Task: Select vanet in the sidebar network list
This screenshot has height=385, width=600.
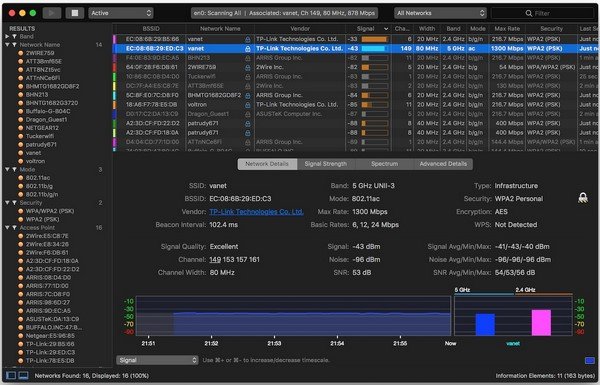Action: click(33, 153)
